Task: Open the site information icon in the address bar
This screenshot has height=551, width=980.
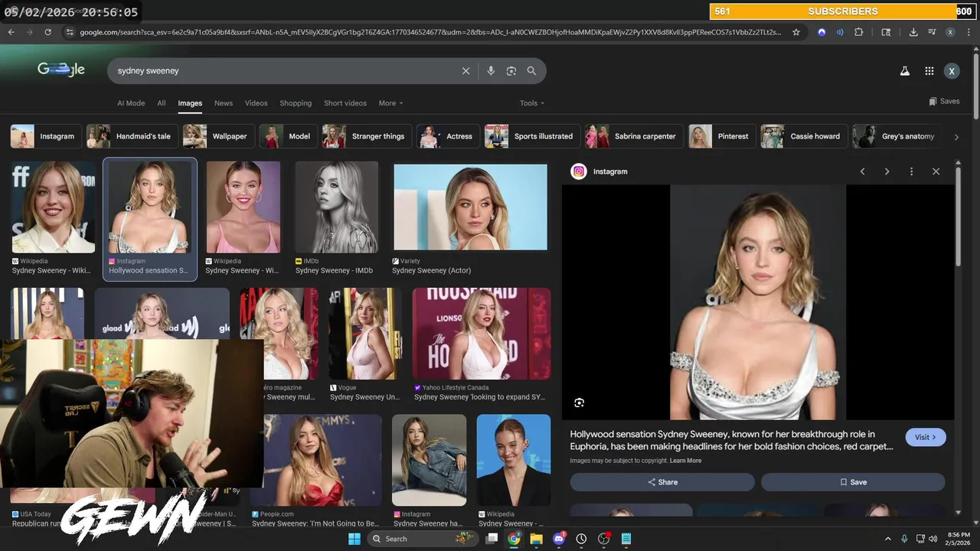Action: (x=70, y=32)
